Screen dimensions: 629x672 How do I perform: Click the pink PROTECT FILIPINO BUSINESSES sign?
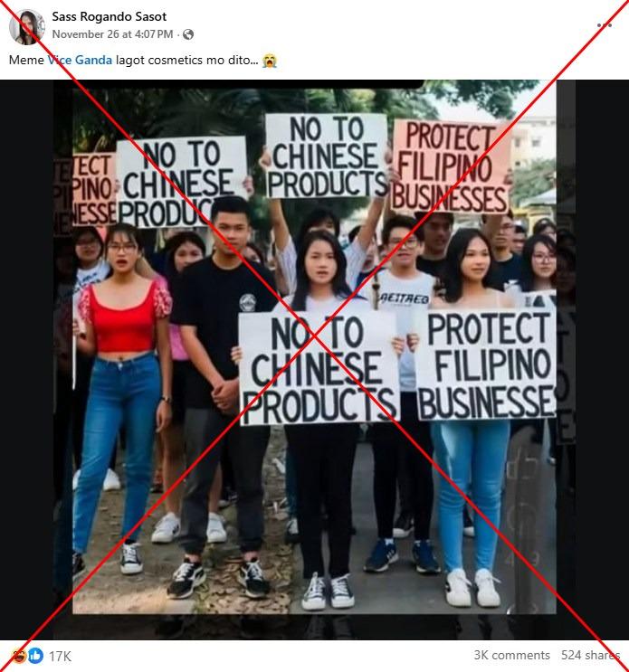point(450,167)
